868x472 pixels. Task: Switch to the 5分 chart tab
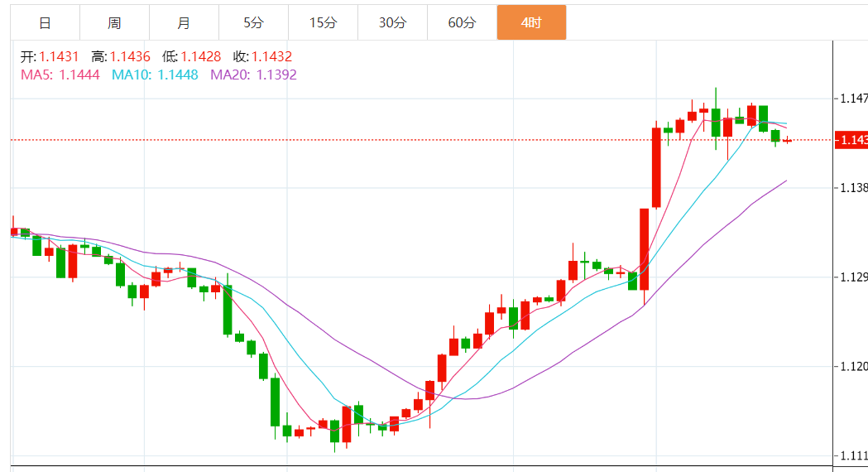tap(253, 22)
